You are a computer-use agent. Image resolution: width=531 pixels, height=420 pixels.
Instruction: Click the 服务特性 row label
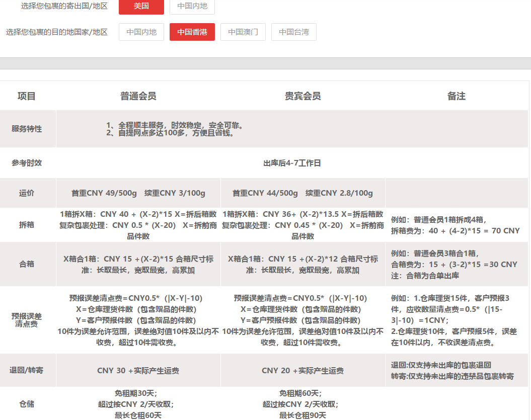(x=27, y=129)
